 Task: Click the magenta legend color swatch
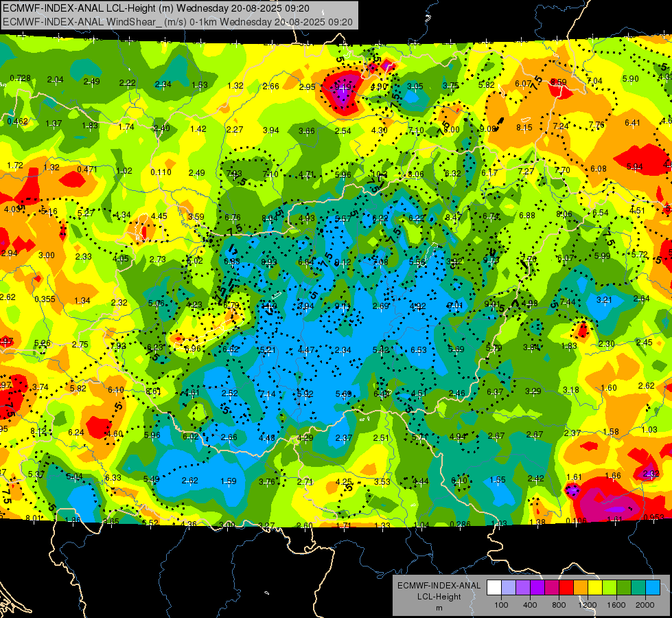pos(552,588)
